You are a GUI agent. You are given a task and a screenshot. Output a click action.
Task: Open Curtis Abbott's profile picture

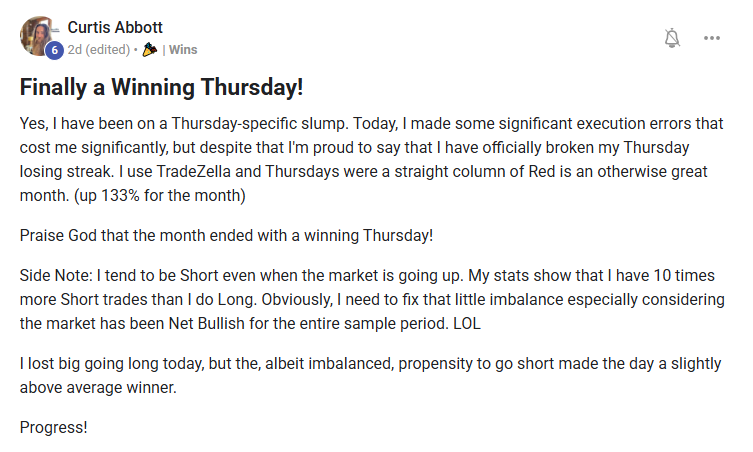[x=37, y=36]
